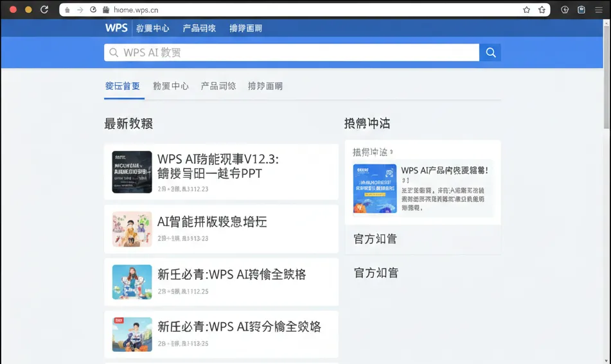Viewport: 611px width, 364px height.
Task: Open first menu item right of WPS logo
Action: pyautogui.click(x=153, y=28)
